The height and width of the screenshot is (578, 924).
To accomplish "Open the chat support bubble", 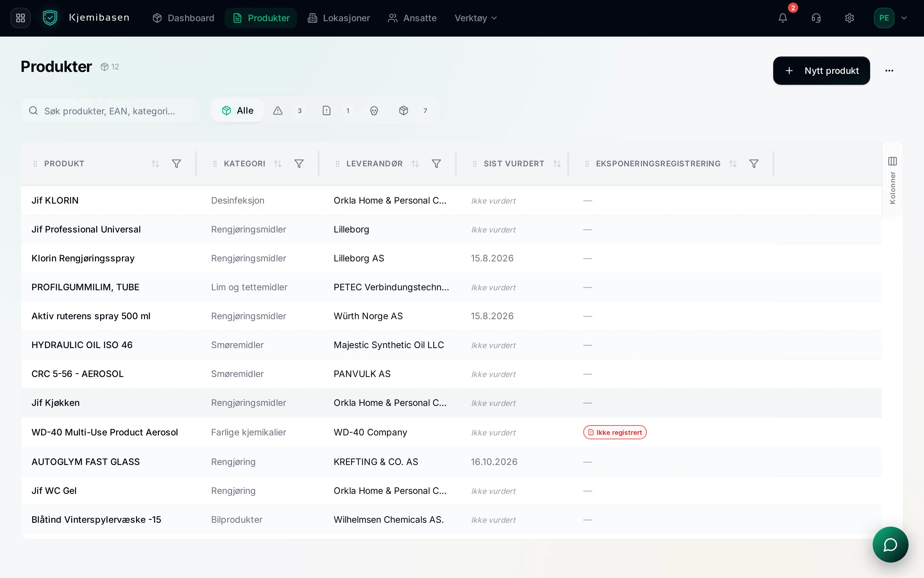I will pyautogui.click(x=890, y=544).
